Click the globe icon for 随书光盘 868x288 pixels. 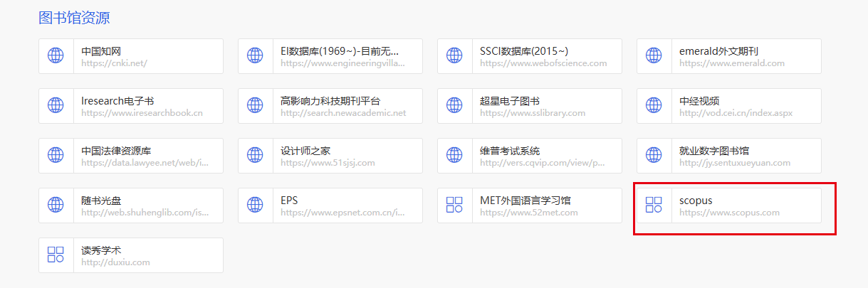coord(56,206)
